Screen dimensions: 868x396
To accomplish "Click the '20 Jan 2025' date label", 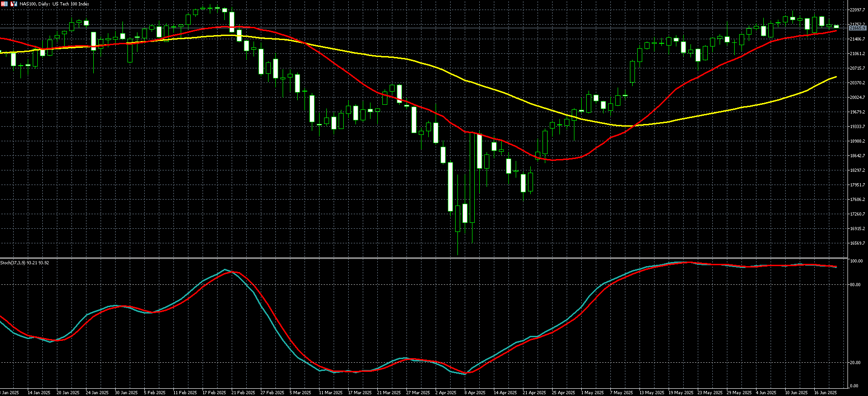I will [x=68, y=392].
